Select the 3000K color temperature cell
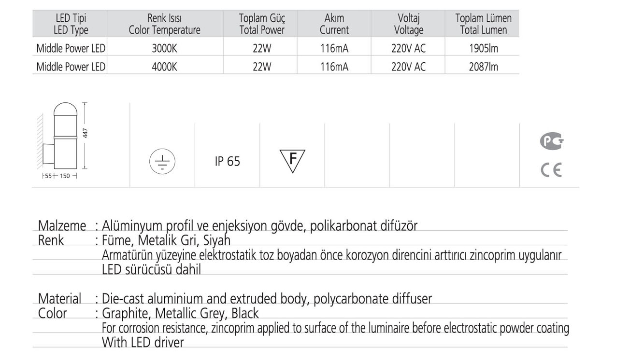The height and width of the screenshot is (362, 644). click(164, 48)
